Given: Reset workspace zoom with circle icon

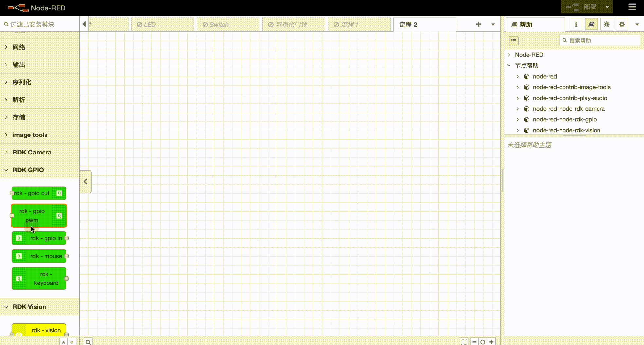Looking at the screenshot, I should click(483, 342).
